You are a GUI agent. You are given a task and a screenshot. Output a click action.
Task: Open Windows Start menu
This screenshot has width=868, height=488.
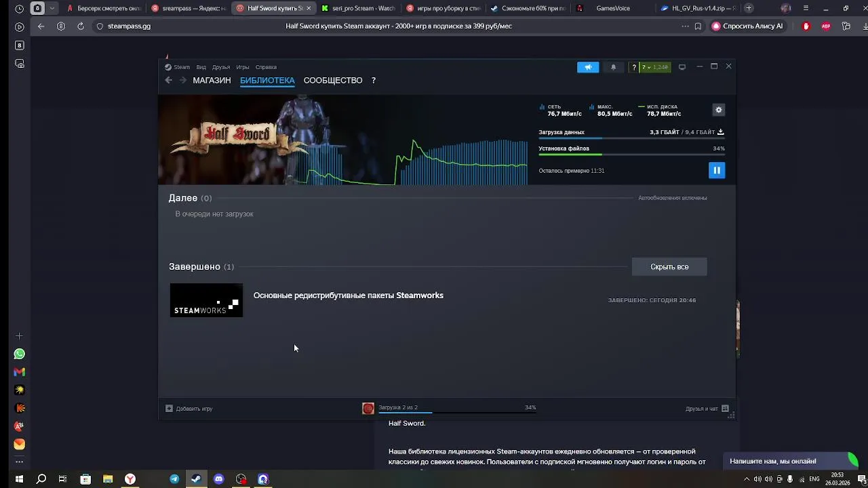coord(19,479)
